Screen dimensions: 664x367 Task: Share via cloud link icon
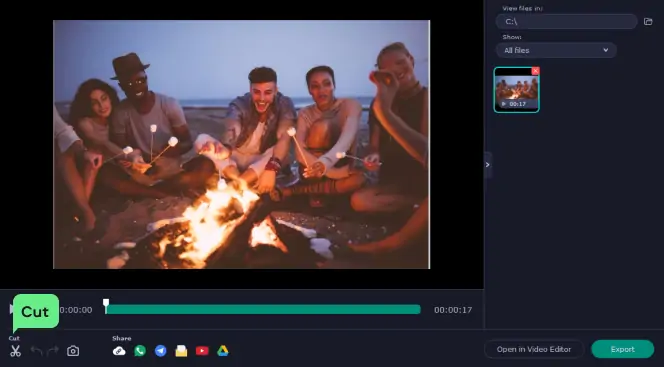119,351
